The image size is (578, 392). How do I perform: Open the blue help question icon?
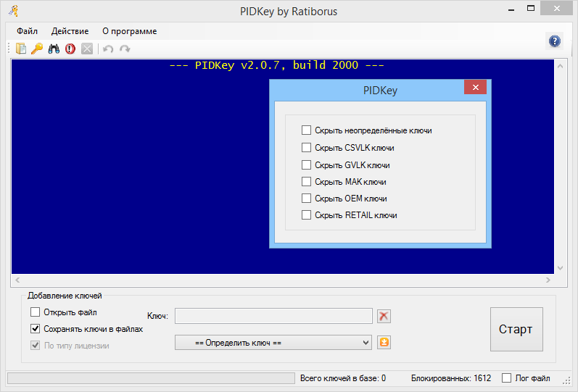point(554,41)
